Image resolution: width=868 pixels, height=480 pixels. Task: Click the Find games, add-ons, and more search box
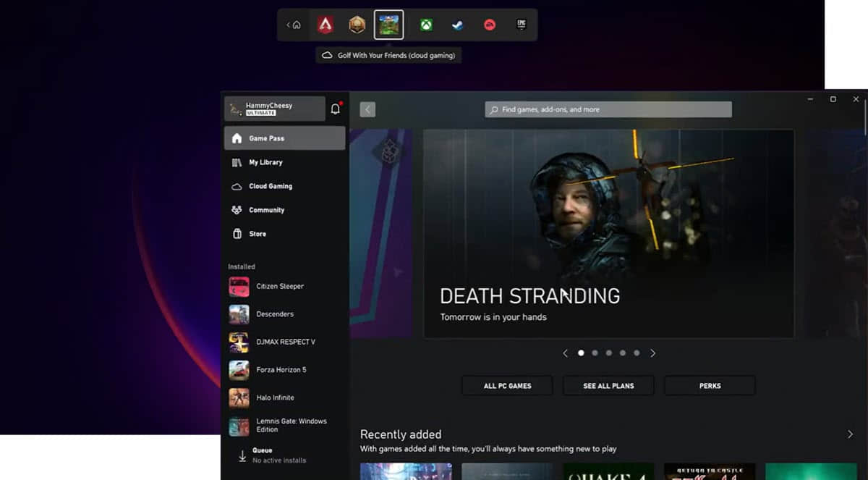(608, 109)
